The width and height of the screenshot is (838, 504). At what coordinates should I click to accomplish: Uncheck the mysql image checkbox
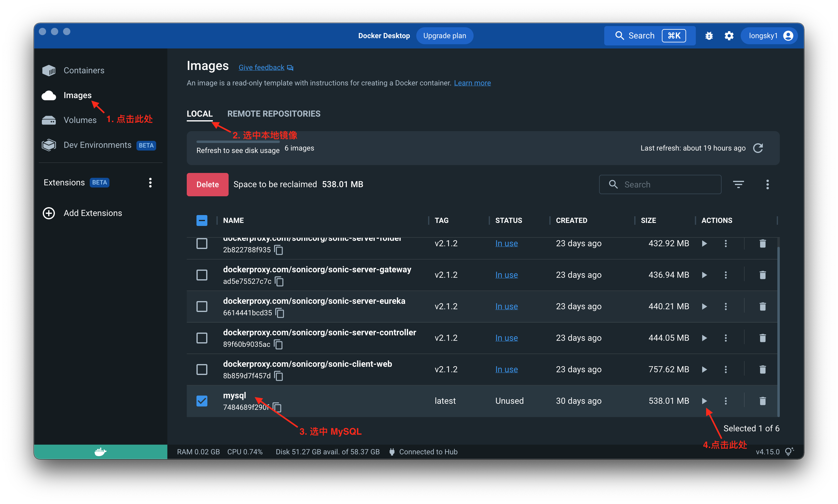point(202,401)
